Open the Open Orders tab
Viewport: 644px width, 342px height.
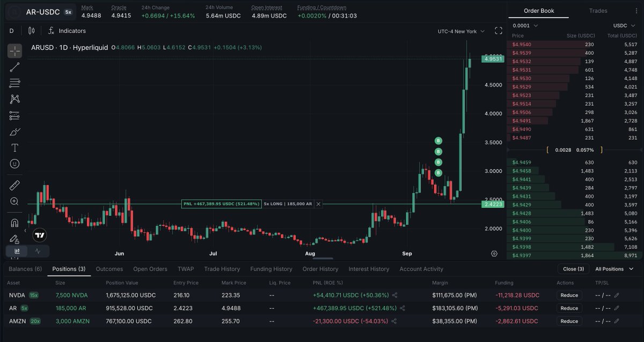(150, 269)
